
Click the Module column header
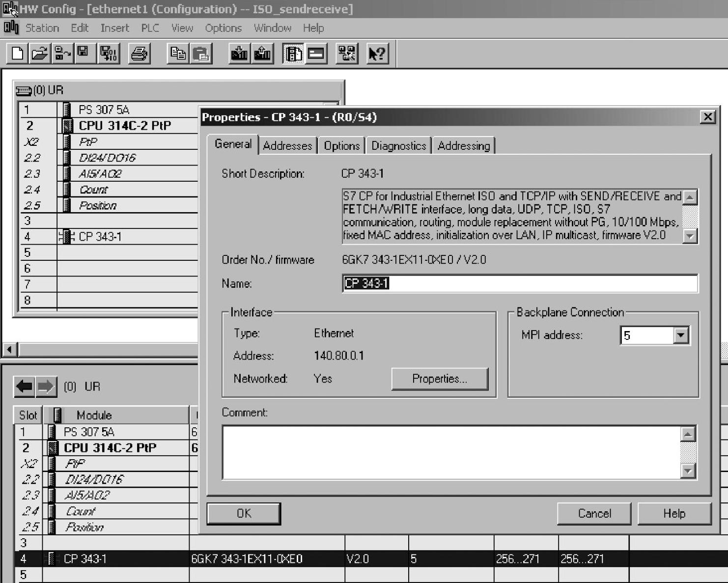(116, 416)
